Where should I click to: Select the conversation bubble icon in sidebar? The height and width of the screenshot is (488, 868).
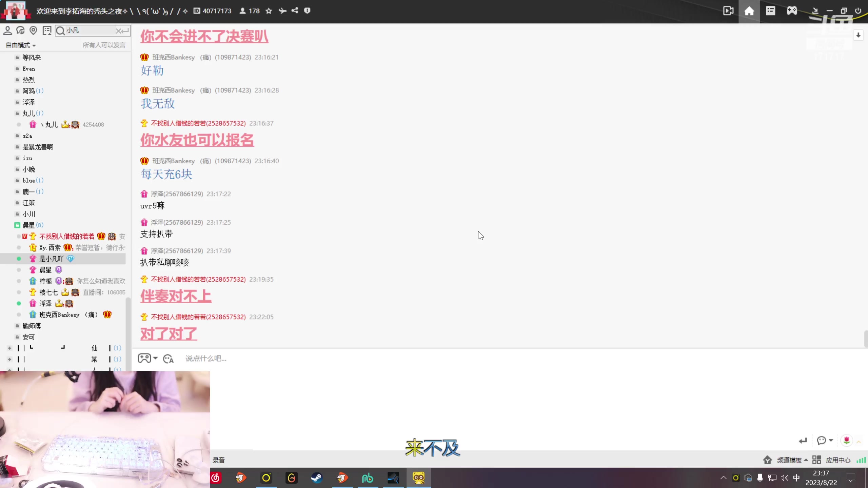point(21,30)
